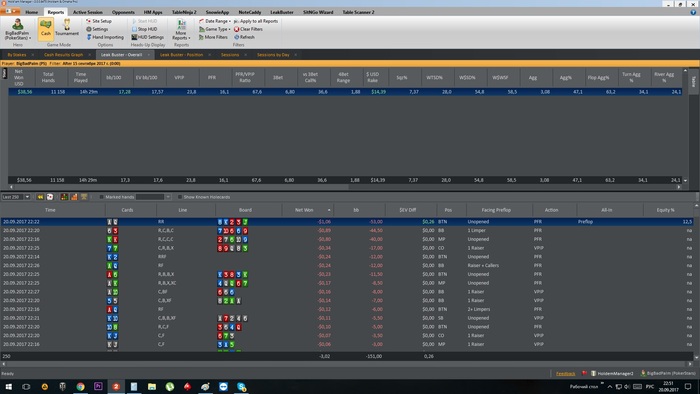This screenshot has width=700, height=394.
Task: Switch to By Stakes report tab
Action: pos(17,55)
